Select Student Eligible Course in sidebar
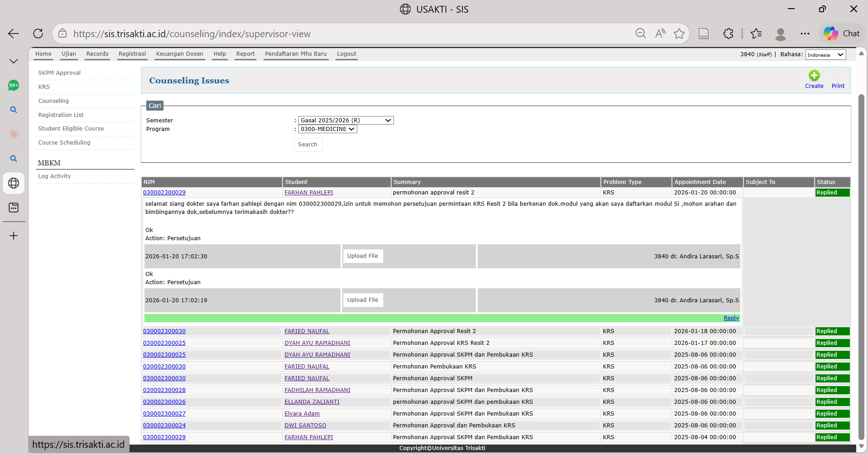The width and height of the screenshot is (868, 455). coord(71,129)
